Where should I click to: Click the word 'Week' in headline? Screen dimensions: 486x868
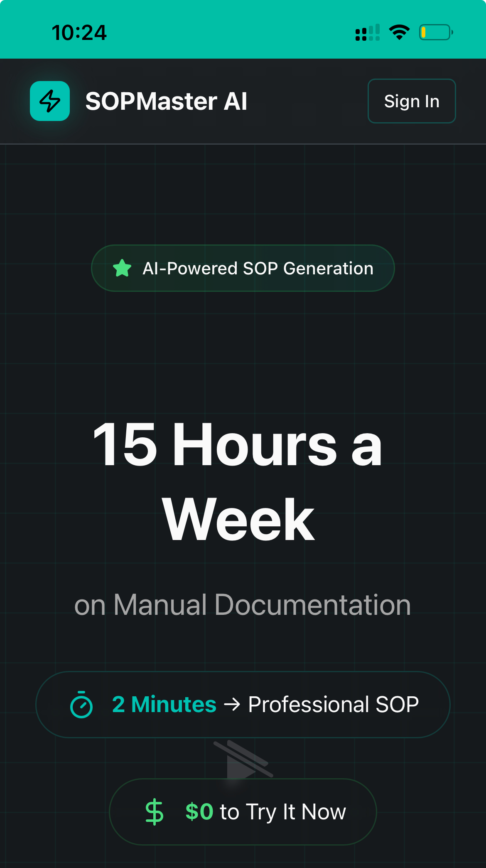tap(238, 520)
